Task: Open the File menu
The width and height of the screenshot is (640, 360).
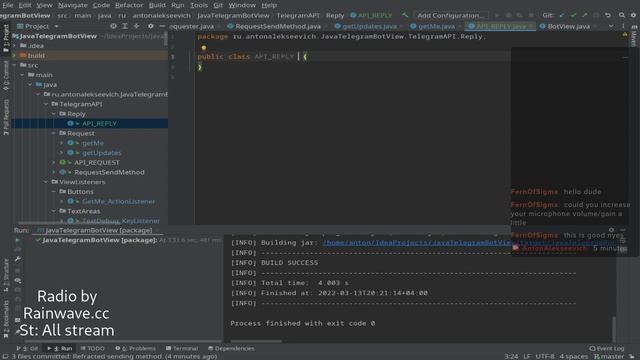Action: tap(8, 5)
